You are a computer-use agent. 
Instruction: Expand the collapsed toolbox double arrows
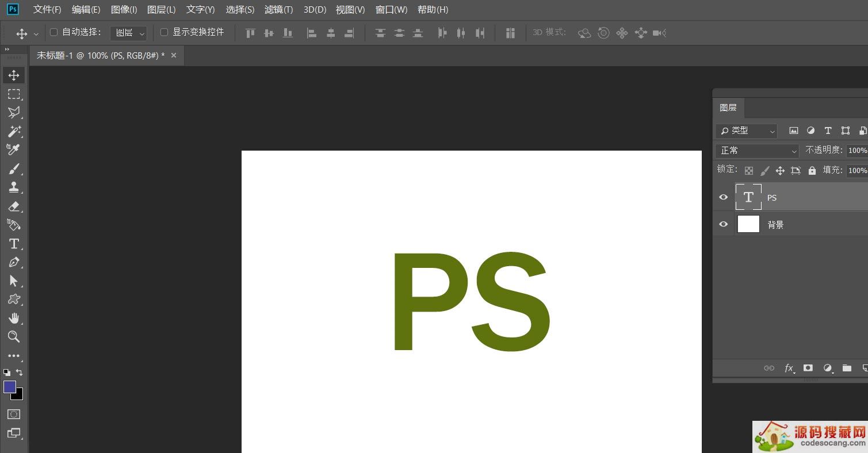[x=7, y=49]
